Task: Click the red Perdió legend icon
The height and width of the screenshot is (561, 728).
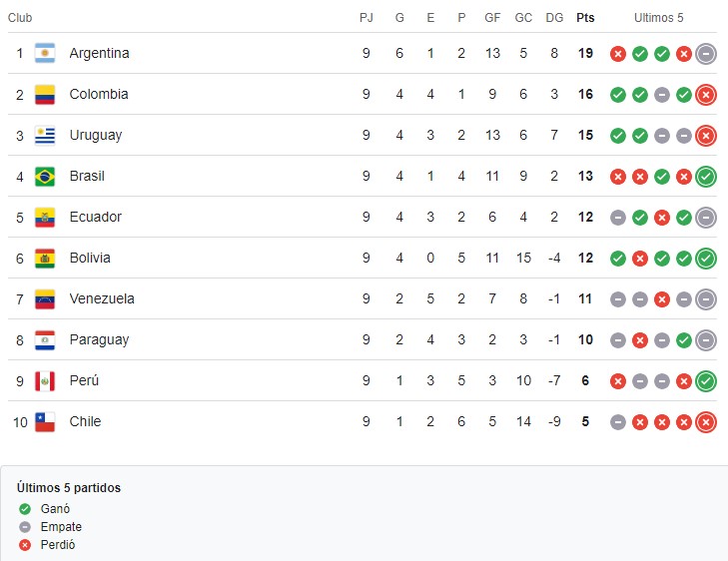Action: 25,545
